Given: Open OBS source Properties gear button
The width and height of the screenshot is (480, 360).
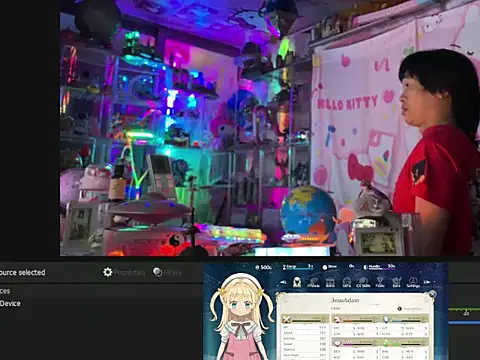Looking at the screenshot, I should (x=124, y=272).
